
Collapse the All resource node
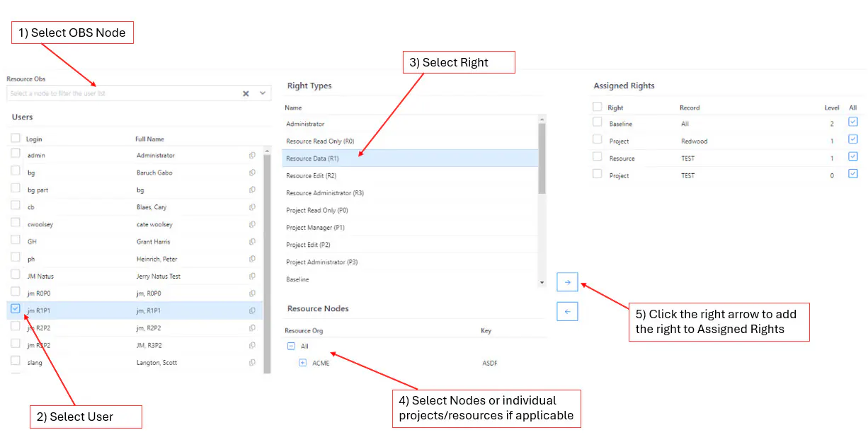(291, 346)
